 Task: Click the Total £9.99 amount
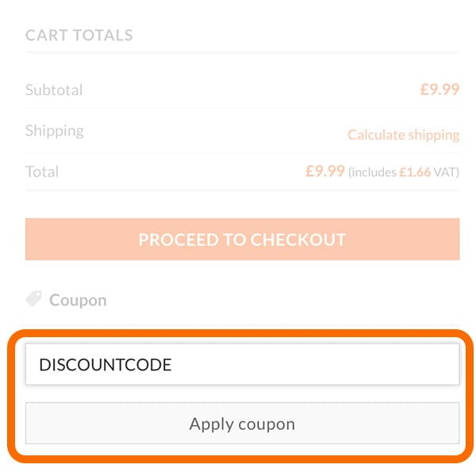pos(324,171)
